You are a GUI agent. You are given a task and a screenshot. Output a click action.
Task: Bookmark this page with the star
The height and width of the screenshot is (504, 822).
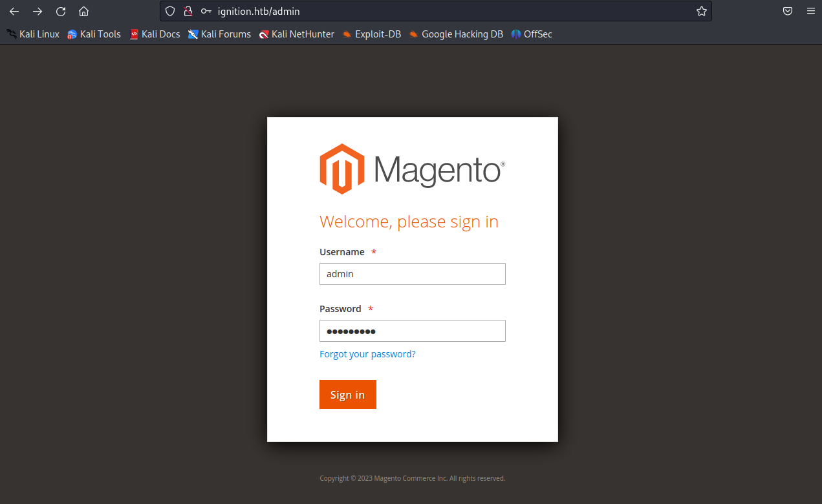coord(701,11)
